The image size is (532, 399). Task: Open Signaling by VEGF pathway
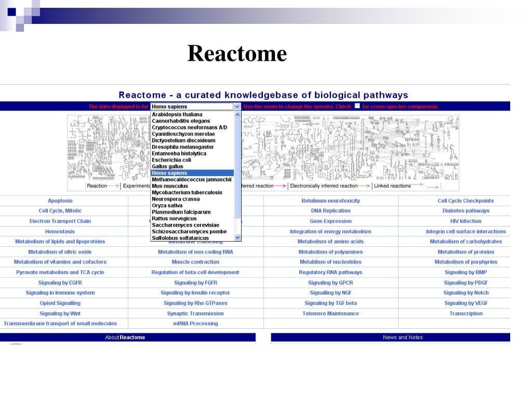click(466, 303)
